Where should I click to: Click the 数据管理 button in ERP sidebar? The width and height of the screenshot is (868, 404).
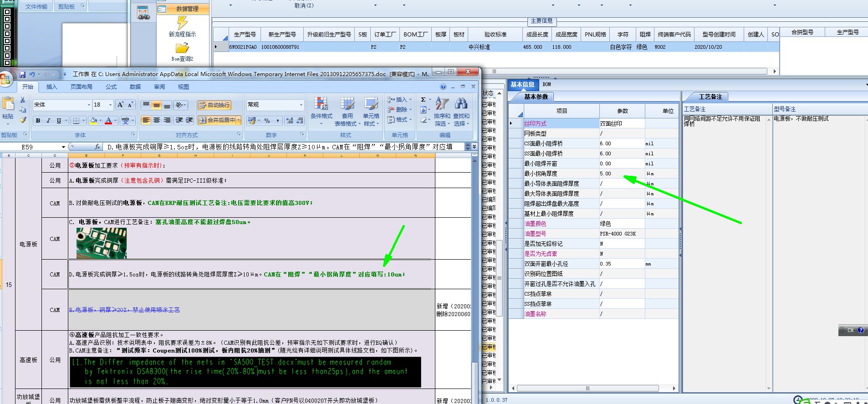click(x=183, y=9)
